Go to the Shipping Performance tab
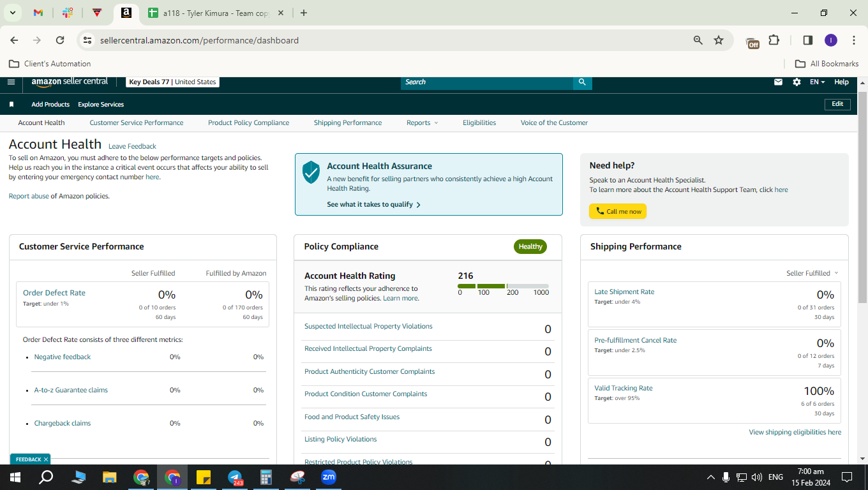 click(x=348, y=122)
